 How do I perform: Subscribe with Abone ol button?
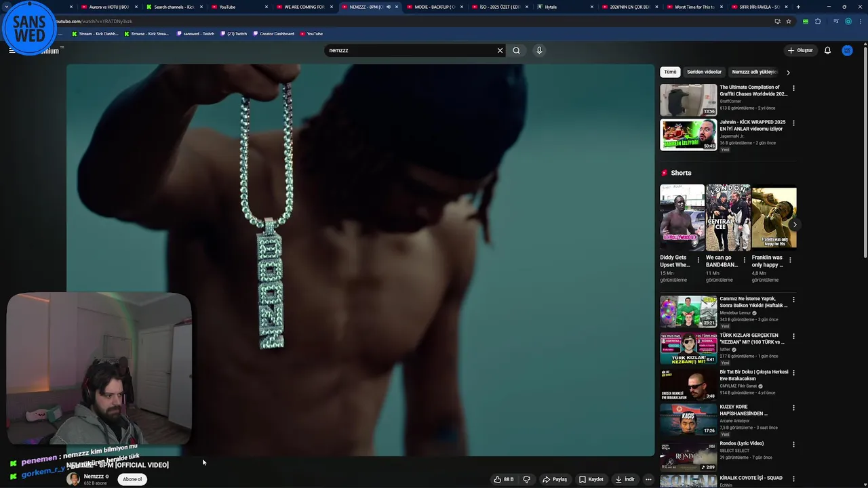(132, 479)
